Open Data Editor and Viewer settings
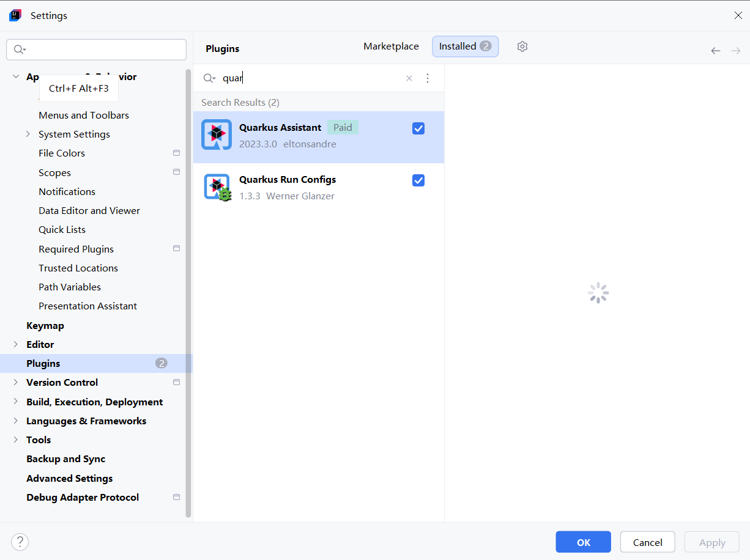This screenshot has width=750, height=560. (x=89, y=210)
